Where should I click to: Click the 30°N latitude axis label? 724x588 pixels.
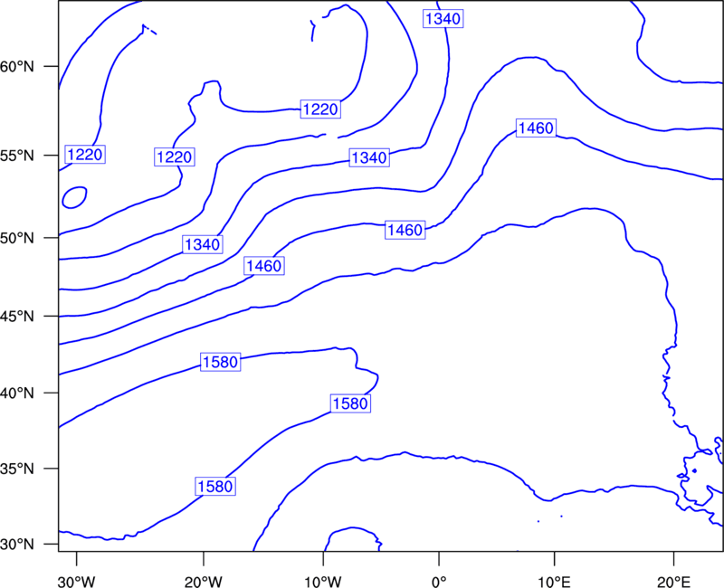click(x=17, y=545)
